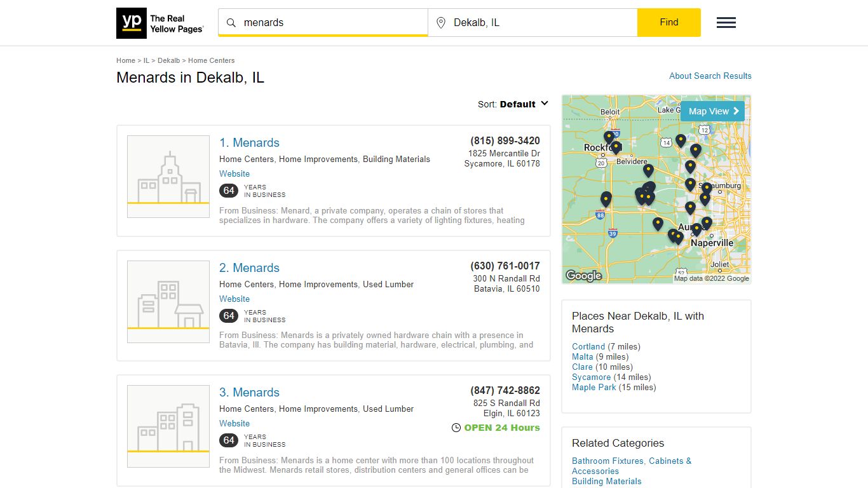The image size is (868, 488).
Task: Click listing 1 'From Business' description text
Action: [372, 215]
